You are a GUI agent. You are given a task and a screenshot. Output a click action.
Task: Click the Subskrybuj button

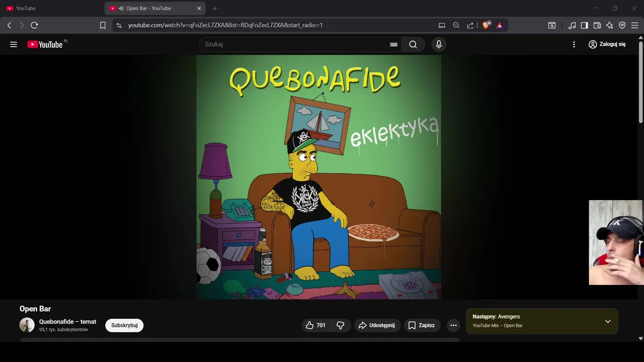pyautogui.click(x=124, y=325)
